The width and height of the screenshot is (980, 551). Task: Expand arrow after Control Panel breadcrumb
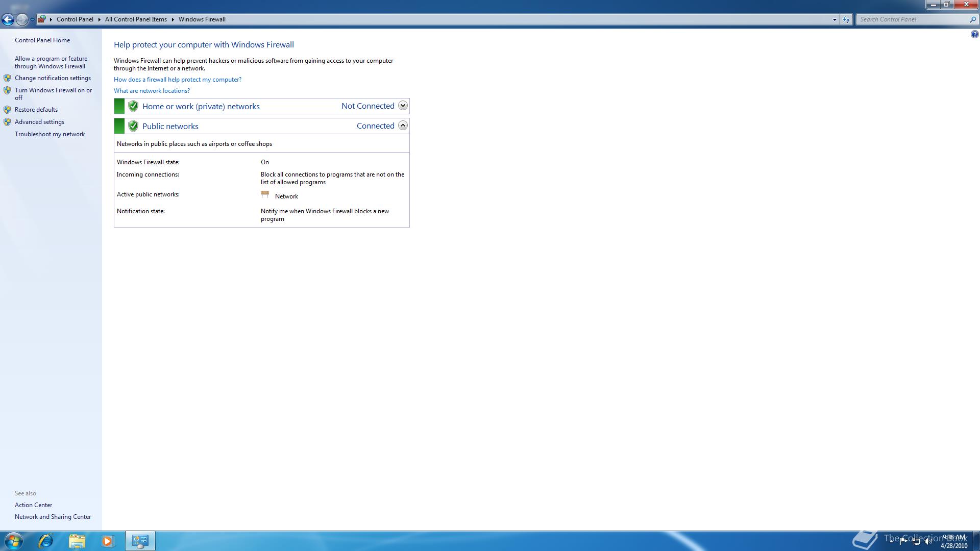[99, 19]
